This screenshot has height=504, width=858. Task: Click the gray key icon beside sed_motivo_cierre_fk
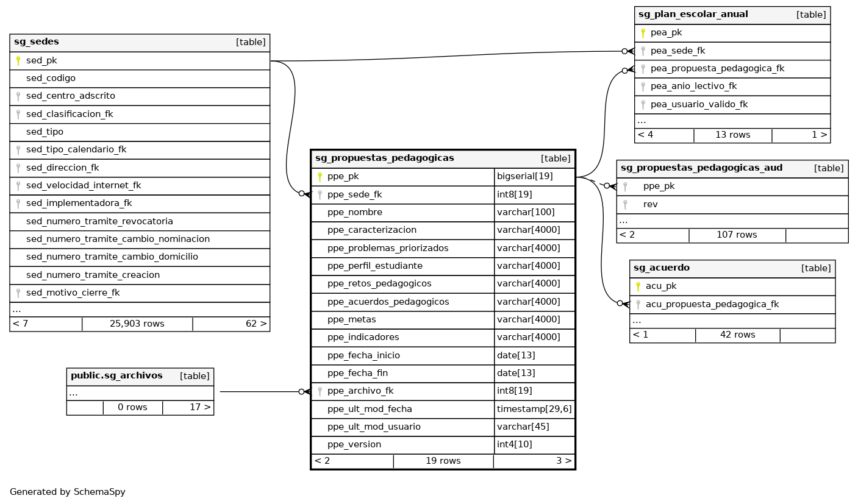18,293
